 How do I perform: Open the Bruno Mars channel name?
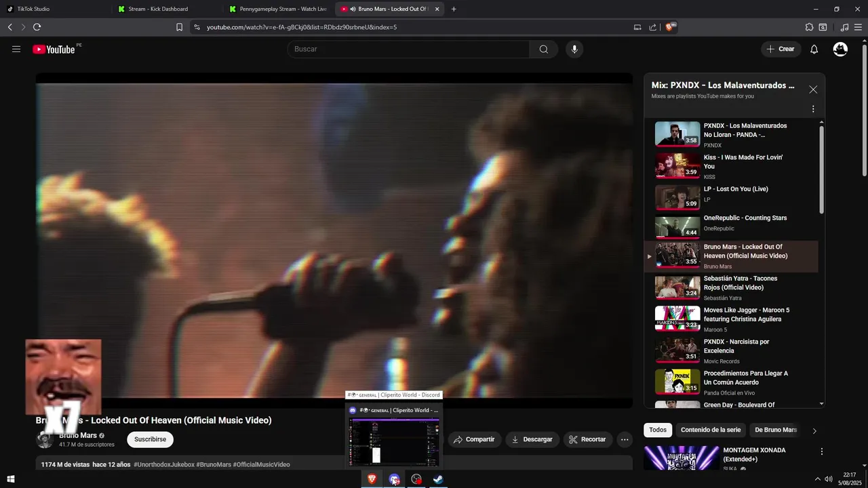coord(78,435)
